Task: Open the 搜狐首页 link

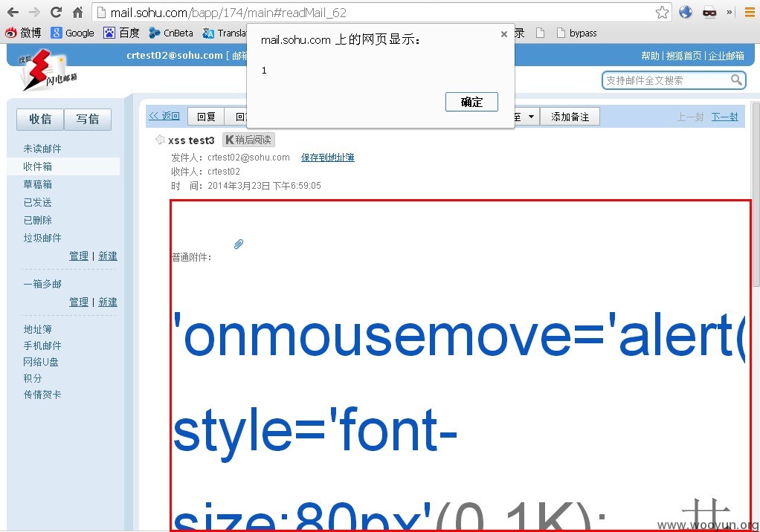Action: tap(683, 56)
